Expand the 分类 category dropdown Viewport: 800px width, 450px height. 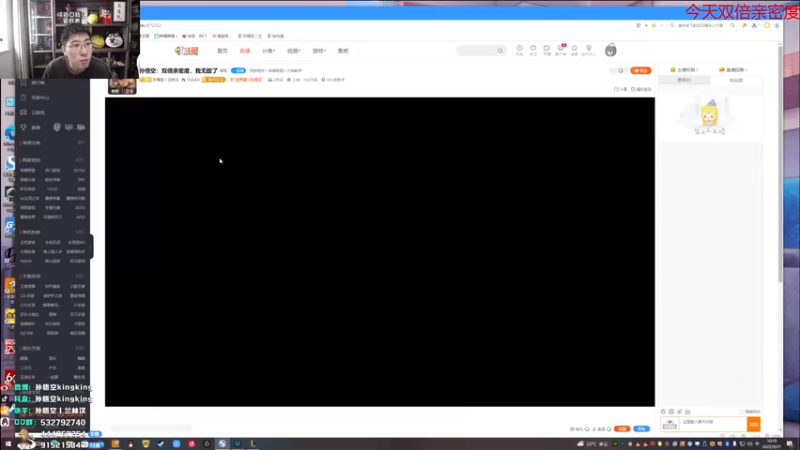[x=268, y=51]
